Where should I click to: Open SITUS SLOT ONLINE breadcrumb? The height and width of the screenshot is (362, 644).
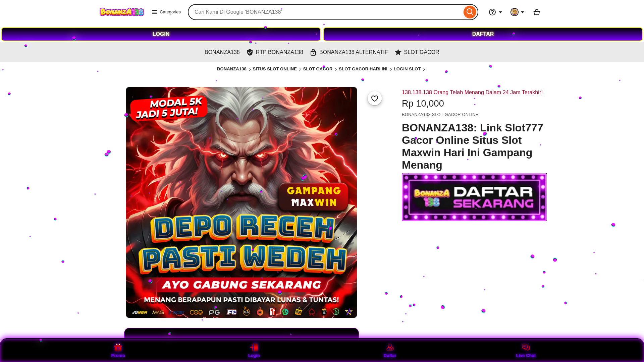(275, 69)
